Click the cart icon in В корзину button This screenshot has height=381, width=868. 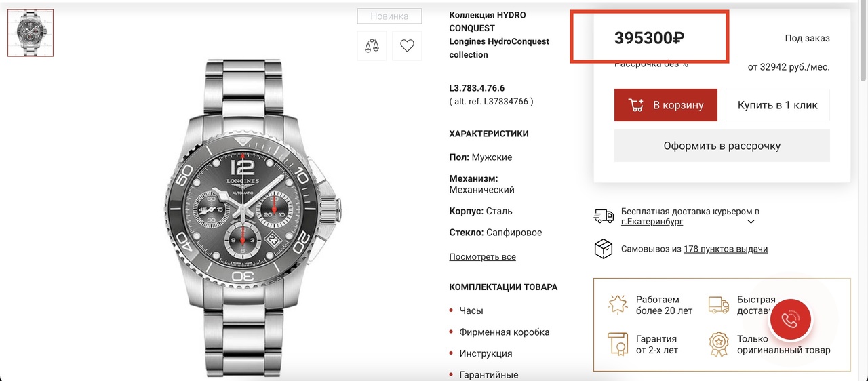[636, 105]
